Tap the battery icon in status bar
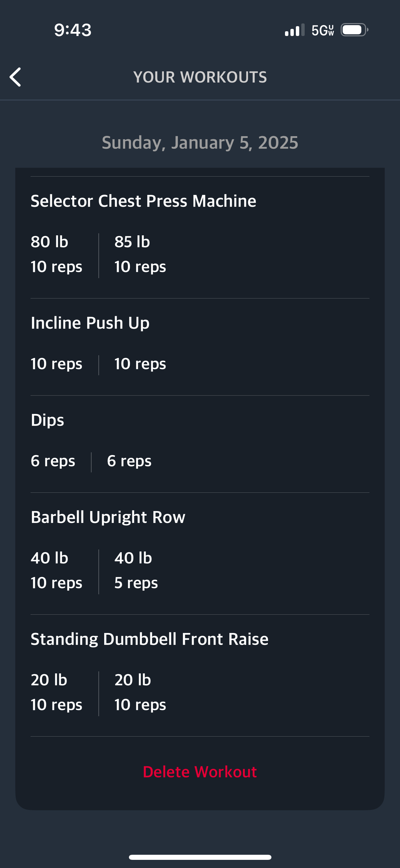 pos(355,30)
